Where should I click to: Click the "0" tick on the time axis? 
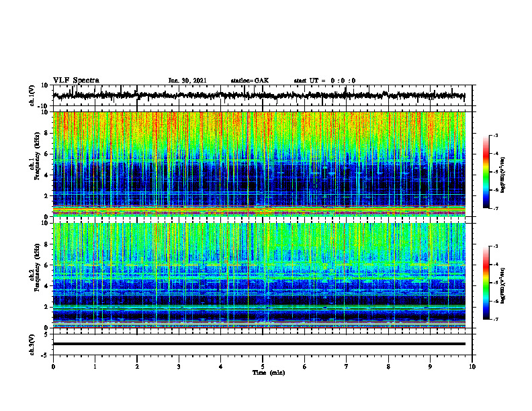pyautogui.click(x=53, y=367)
